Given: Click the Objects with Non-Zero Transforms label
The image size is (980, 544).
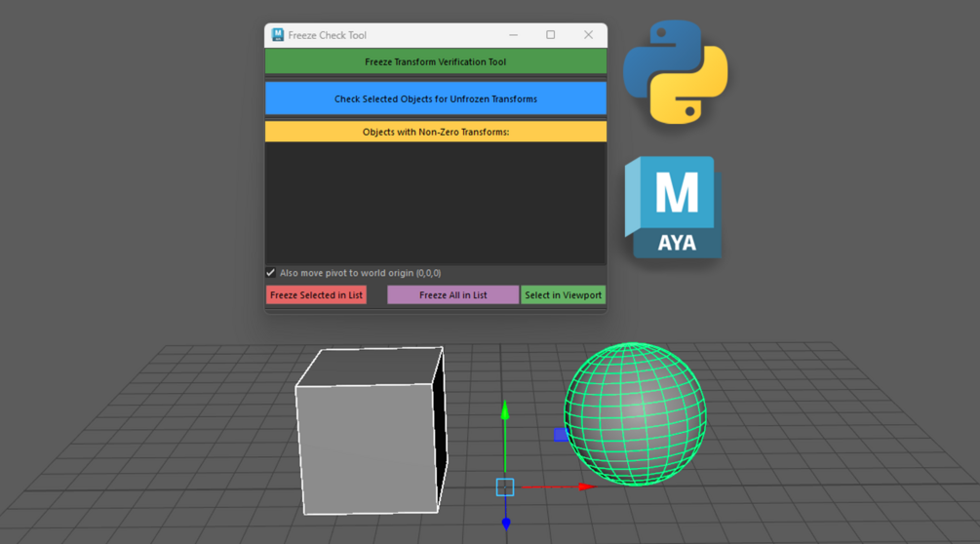Looking at the screenshot, I should pyautogui.click(x=436, y=132).
